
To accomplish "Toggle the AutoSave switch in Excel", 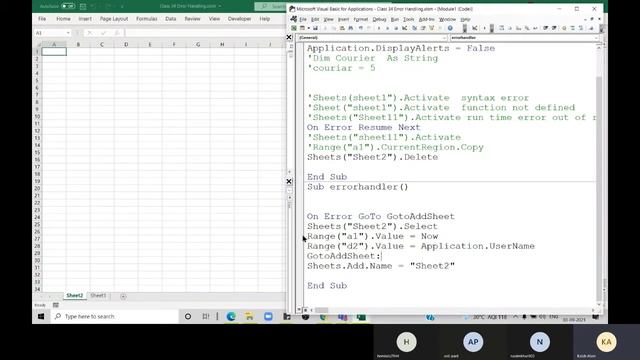I will pyautogui.click(x=68, y=6).
